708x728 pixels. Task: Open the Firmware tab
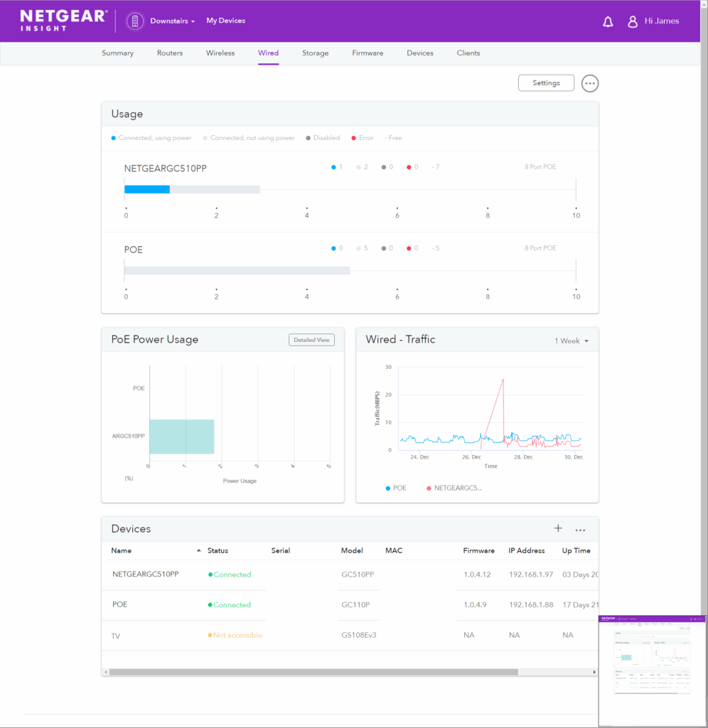point(368,53)
